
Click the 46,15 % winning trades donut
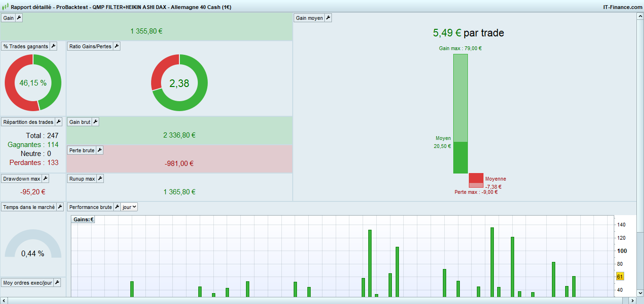[33, 83]
